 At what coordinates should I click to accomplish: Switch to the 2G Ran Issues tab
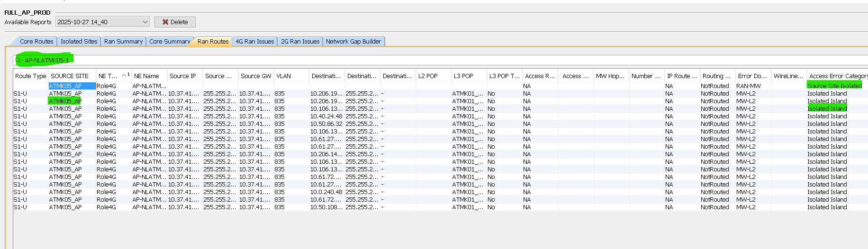click(x=300, y=42)
